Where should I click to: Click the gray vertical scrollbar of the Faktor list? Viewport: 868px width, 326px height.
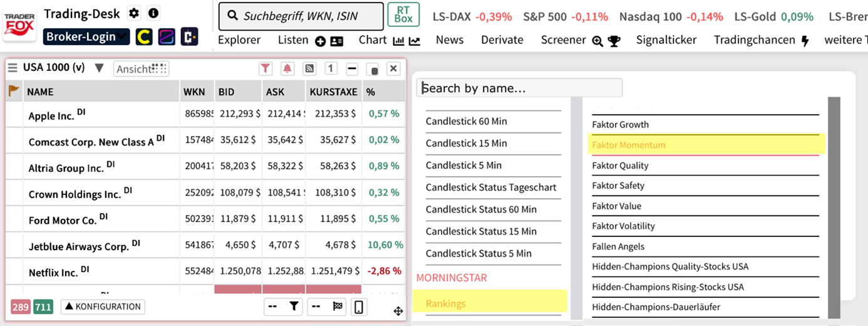[x=834, y=208]
